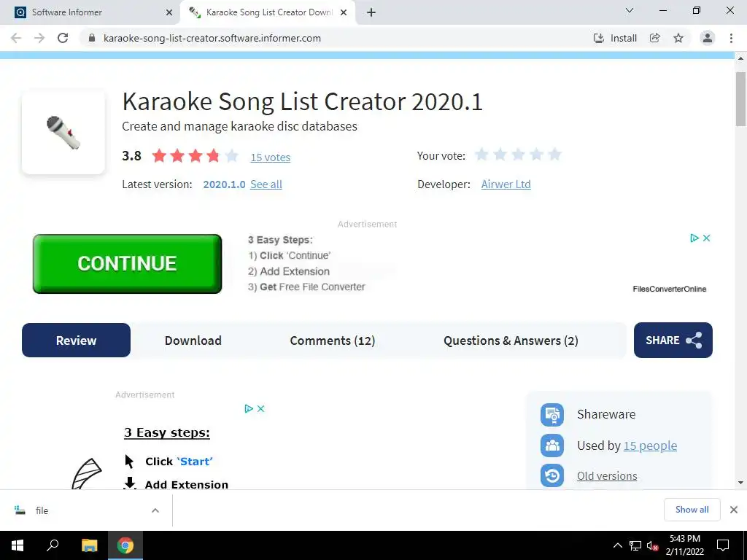Close the Karaoke Song List Creator tab
Screen dimensions: 747x560
pyautogui.click(x=344, y=13)
